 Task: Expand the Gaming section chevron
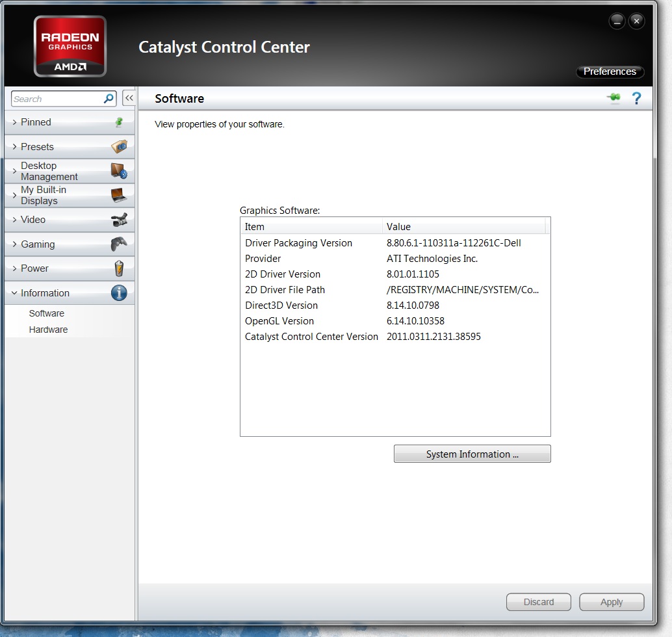[x=14, y=244]
